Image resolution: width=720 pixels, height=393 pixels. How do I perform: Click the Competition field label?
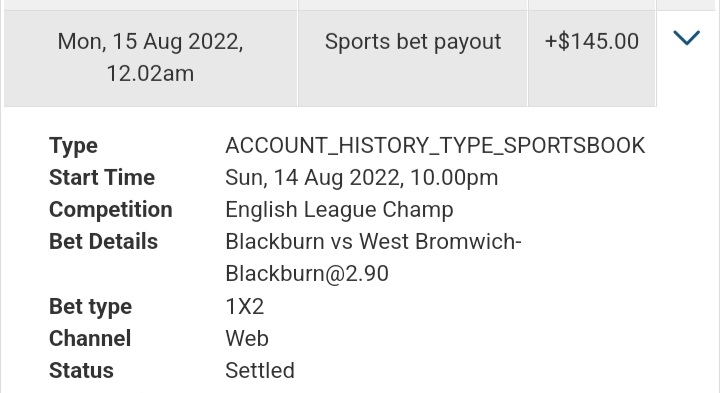[x=111, y=210]
